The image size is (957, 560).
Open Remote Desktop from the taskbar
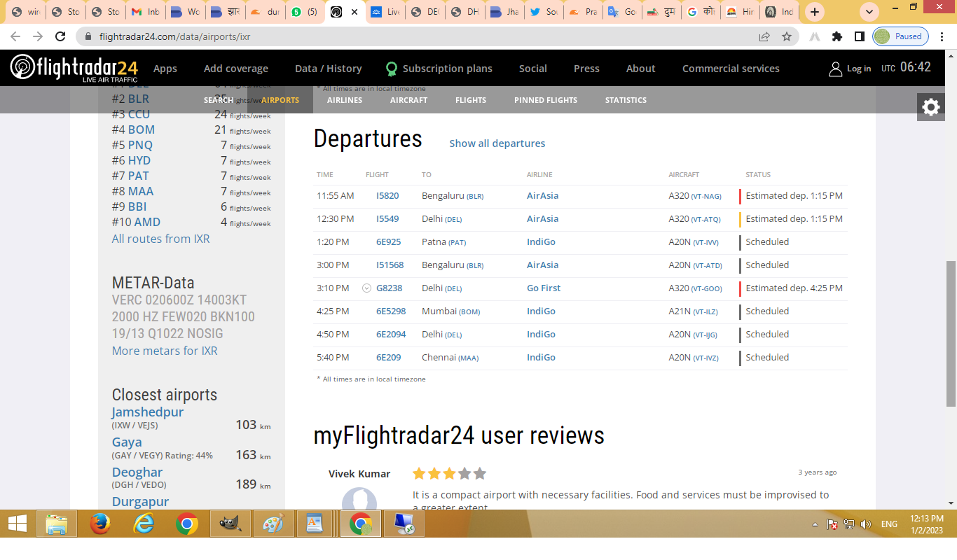tap(404, 524)
